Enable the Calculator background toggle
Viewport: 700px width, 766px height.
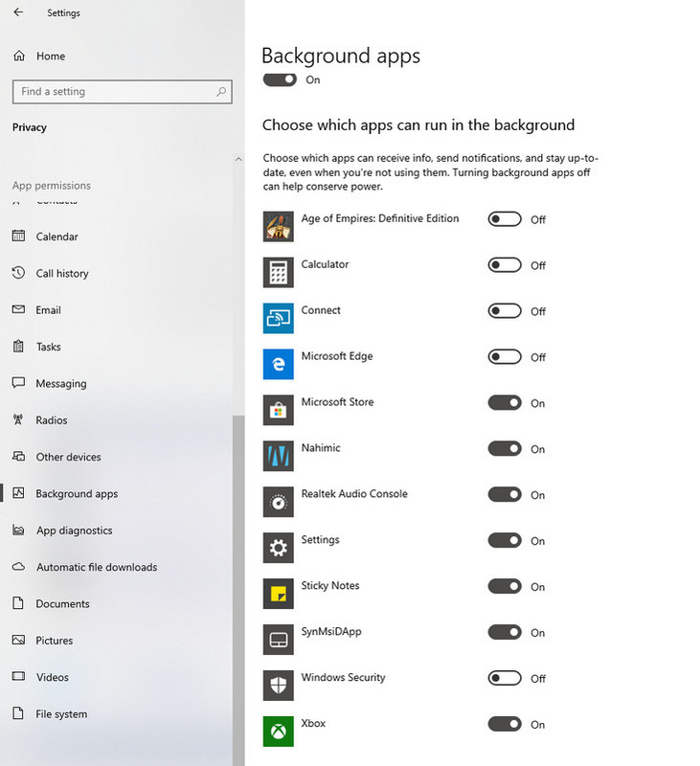pyautogui.click(x=505, y=265)
